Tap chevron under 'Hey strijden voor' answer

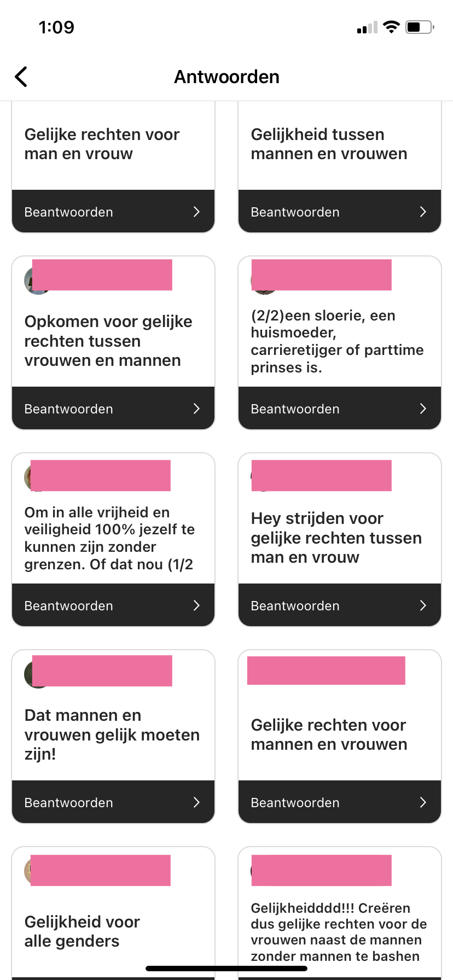click(423, 605)
